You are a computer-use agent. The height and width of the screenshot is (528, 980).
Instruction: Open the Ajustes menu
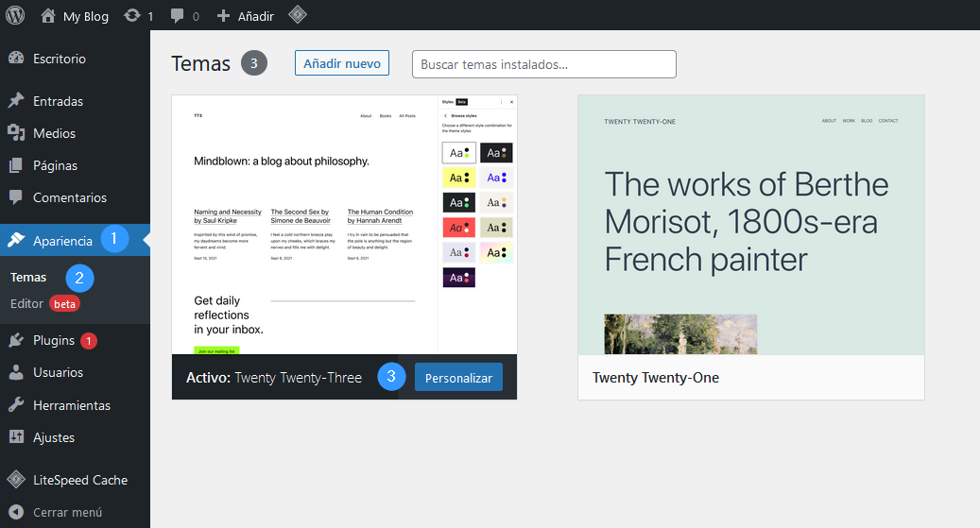pos(75,437)
